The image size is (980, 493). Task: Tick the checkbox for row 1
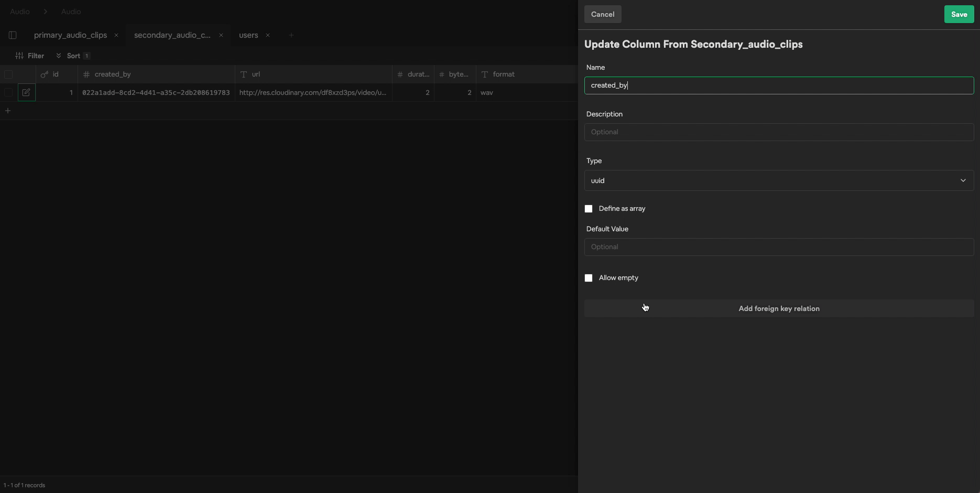click(x=8, y=92)
